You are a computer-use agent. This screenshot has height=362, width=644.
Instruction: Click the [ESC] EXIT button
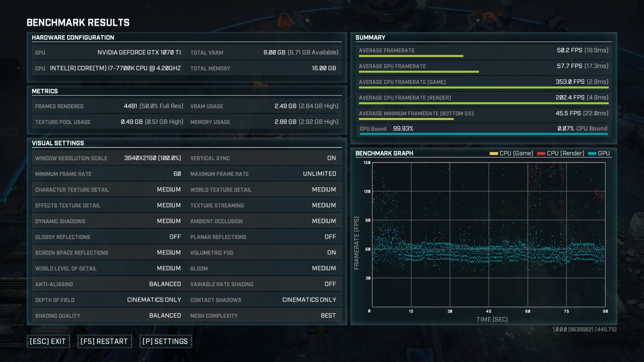tap(48, 341)
